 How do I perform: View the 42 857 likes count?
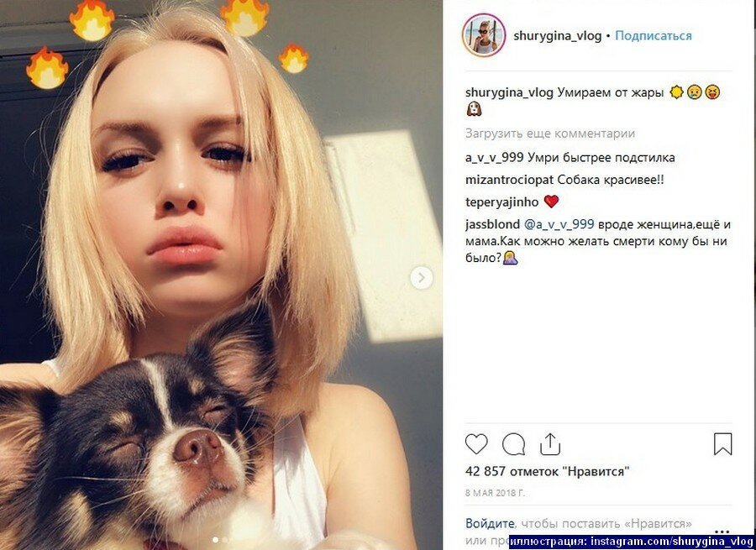point(547,471)
